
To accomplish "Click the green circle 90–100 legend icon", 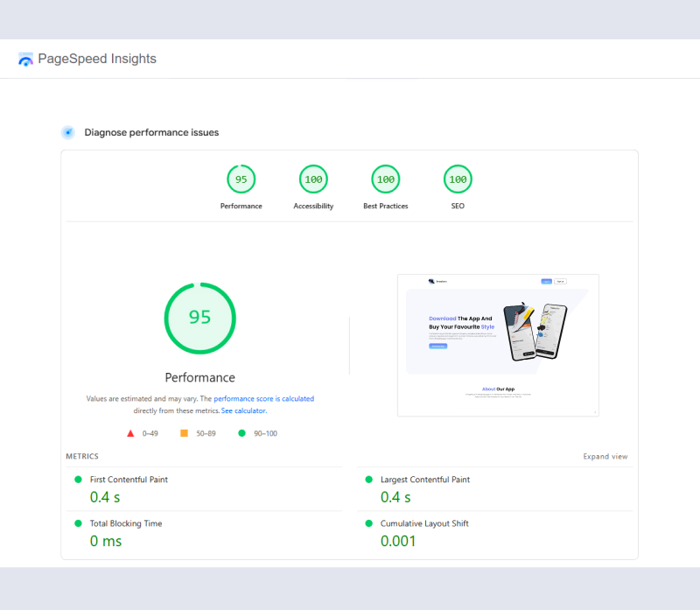I will point(241,433).
